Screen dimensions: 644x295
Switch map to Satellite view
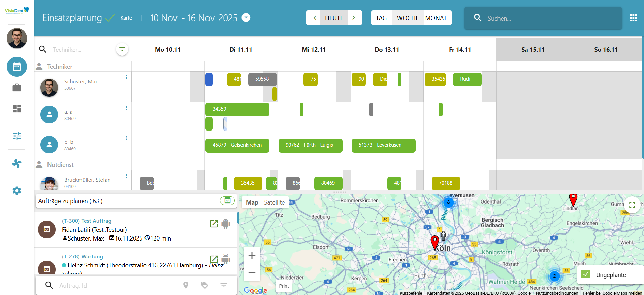274,202
